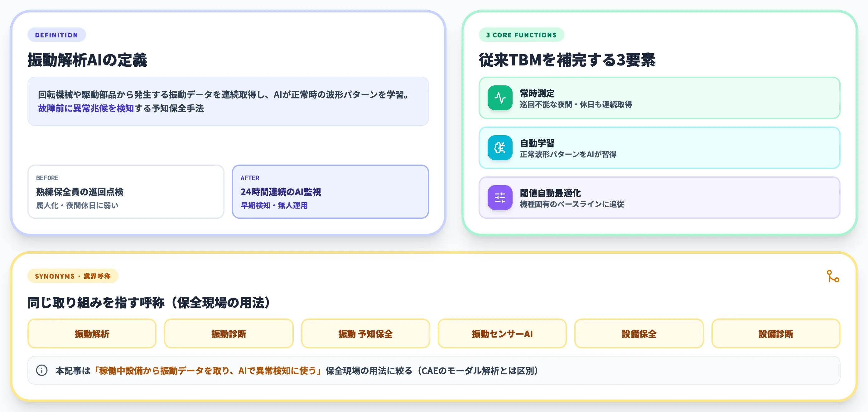Image resolution: width=868 pixels, height=412 pixels.
Task: Click the info circle icon before 本記事は
Action: pos(42,370)
